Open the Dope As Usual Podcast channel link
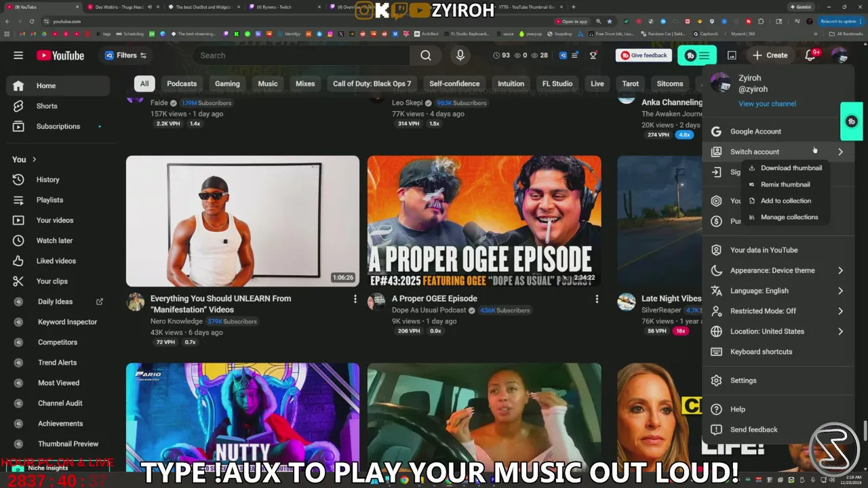Viewport: 868px width, 488px height. 429,310
